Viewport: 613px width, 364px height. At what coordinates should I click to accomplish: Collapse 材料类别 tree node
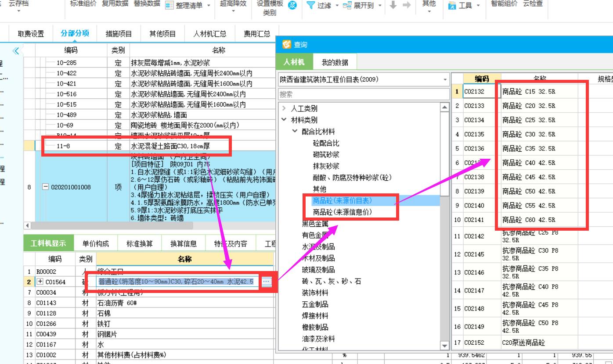click(284, 120)
